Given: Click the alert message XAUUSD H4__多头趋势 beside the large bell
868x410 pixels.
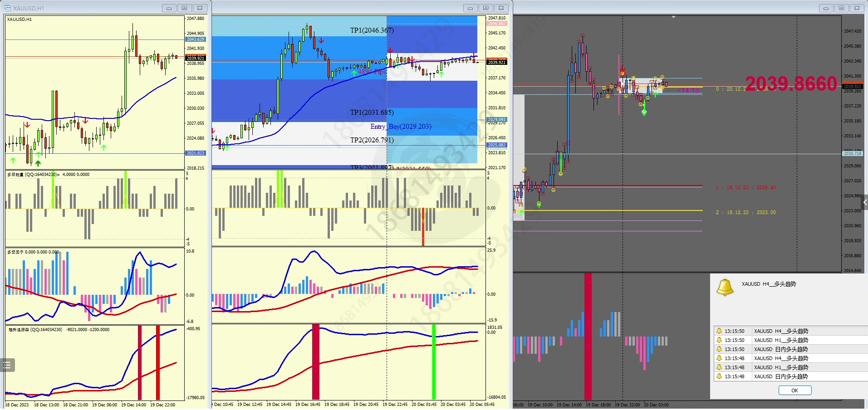Looking at the screenshot, I should pos(769,284).
